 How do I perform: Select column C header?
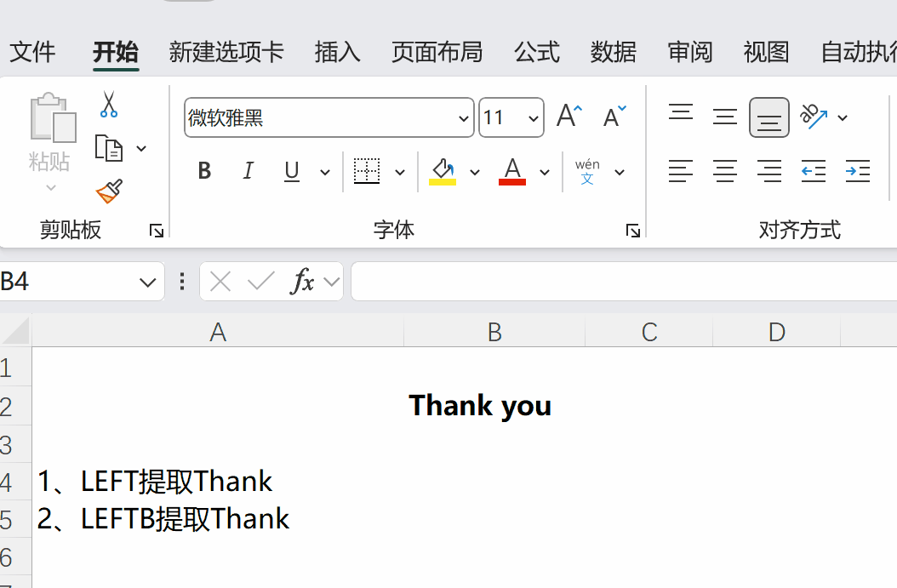click(x=649, y=332)
